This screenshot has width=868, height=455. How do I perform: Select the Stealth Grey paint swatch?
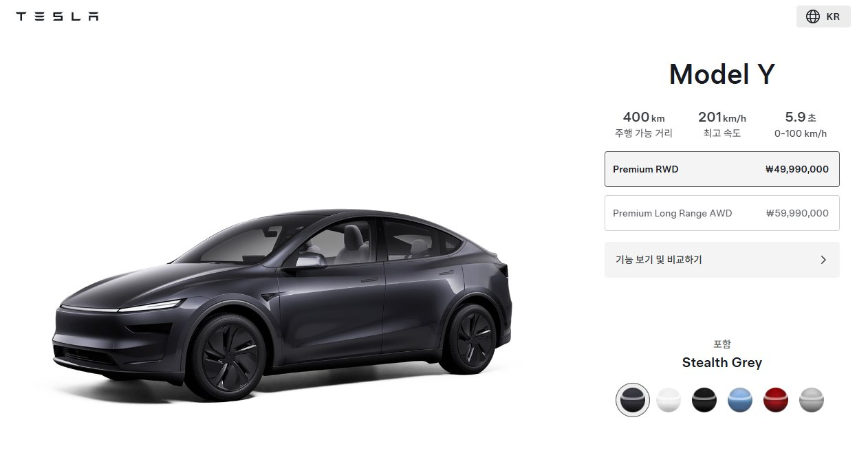tap(633, 400)
